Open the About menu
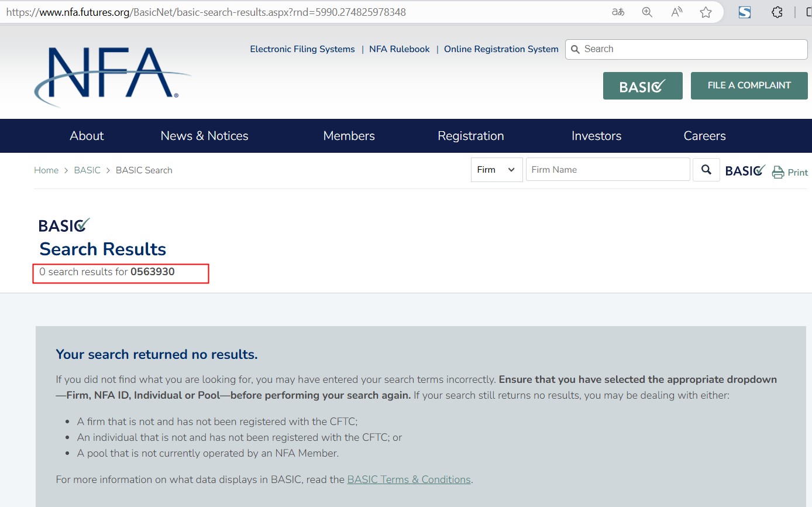 87,136
